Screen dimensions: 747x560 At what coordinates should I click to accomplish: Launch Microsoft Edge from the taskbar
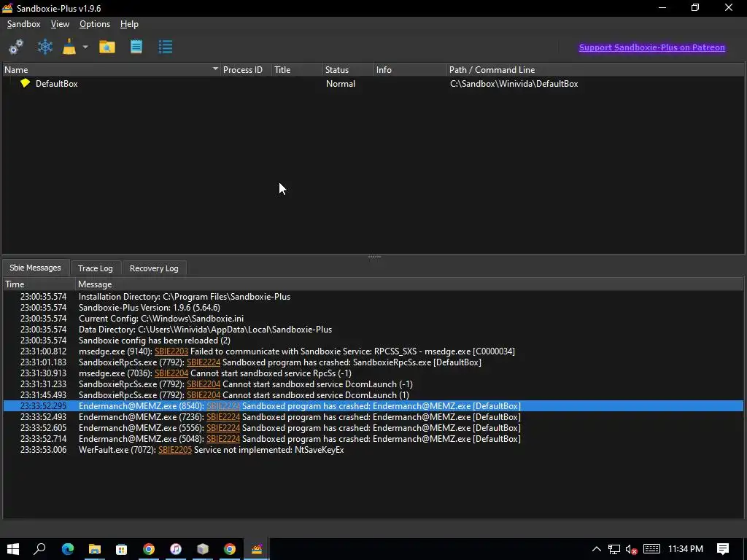tap(68, 549)
